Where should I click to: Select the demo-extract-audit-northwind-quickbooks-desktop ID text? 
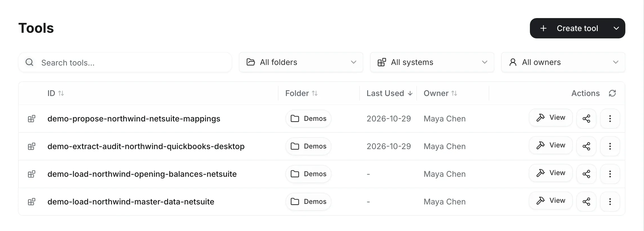[146, 146]
